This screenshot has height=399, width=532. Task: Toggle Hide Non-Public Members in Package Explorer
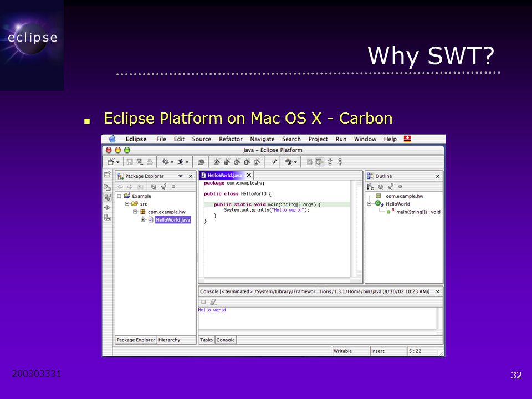tap(173, 187)
